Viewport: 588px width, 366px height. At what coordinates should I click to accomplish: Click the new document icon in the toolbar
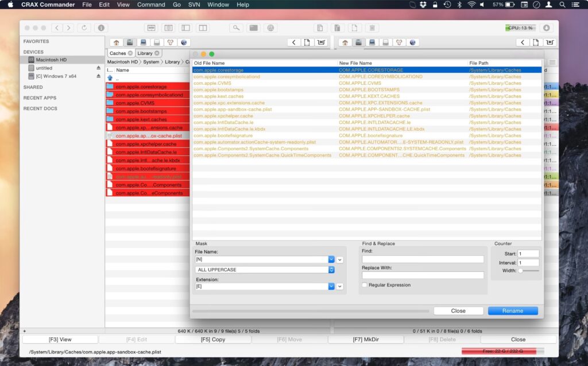354,28
